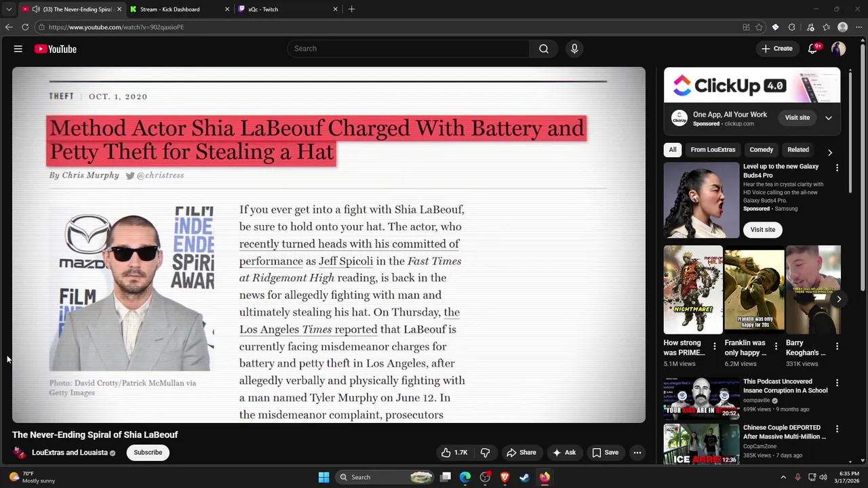
Task: Like the video (1.7K thumbs up)
Action: (454, 453)
